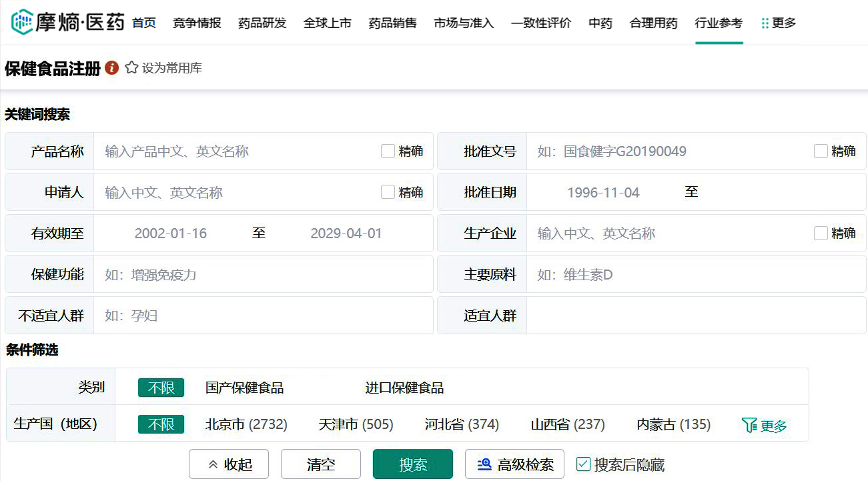This screenshot has height=481, width=868.
Task: Click the info icon beside 保健食品注册
Action: [x=112, y=68]
